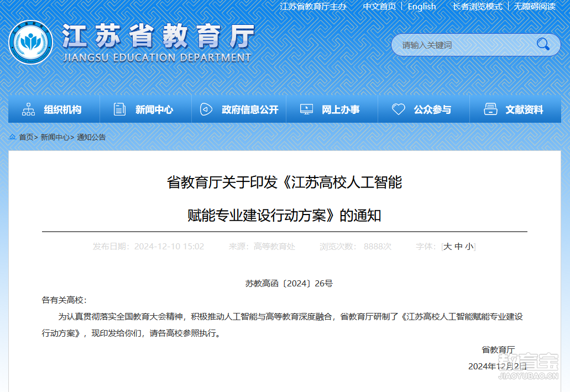Click the 省教育厅 signature text
Viewport: 570px width, 392px height.
click(498, 350)
